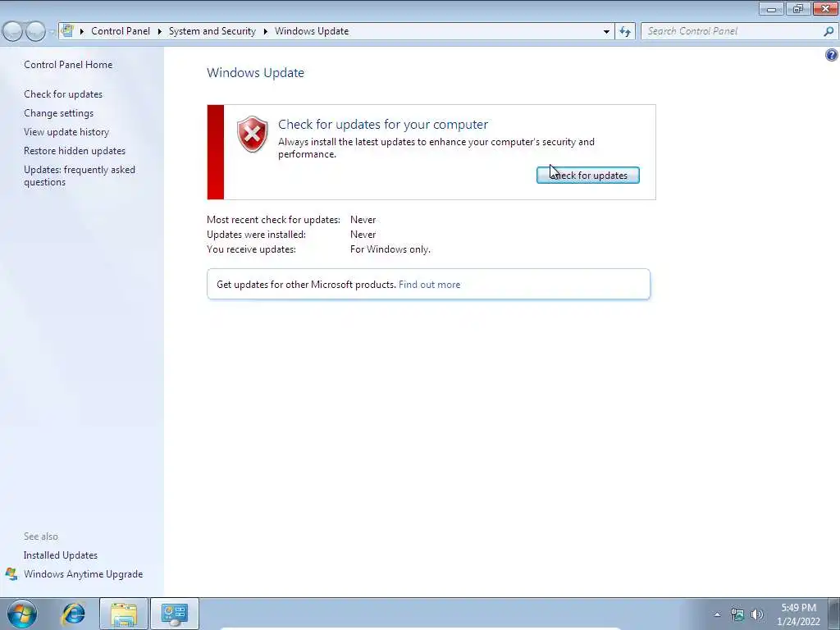Open recent pages dropdown near Back button

point(52,32)
